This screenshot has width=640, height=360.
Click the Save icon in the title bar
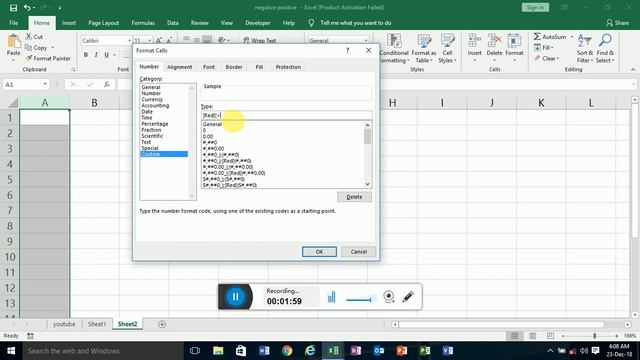pos(13,7)
